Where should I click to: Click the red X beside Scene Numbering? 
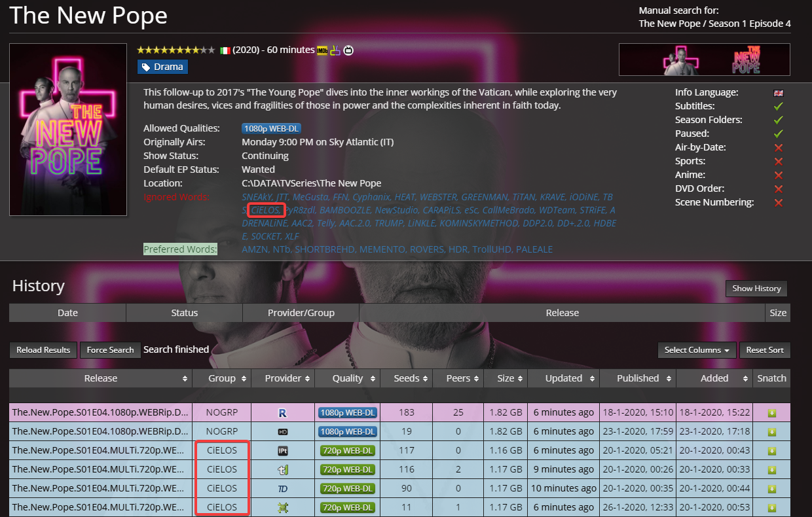[779, 203]
